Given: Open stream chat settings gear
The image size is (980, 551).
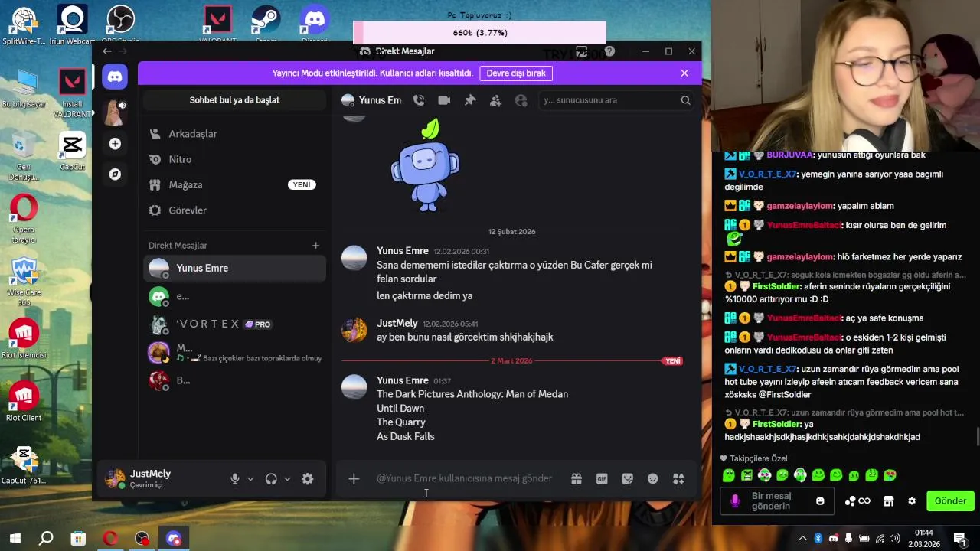Looking at the screenshot, I should 912,501.
